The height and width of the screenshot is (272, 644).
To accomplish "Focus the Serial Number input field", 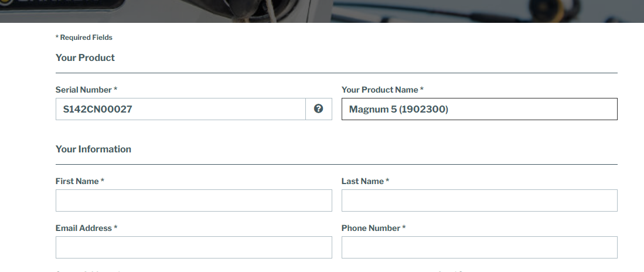I will 180,109.
